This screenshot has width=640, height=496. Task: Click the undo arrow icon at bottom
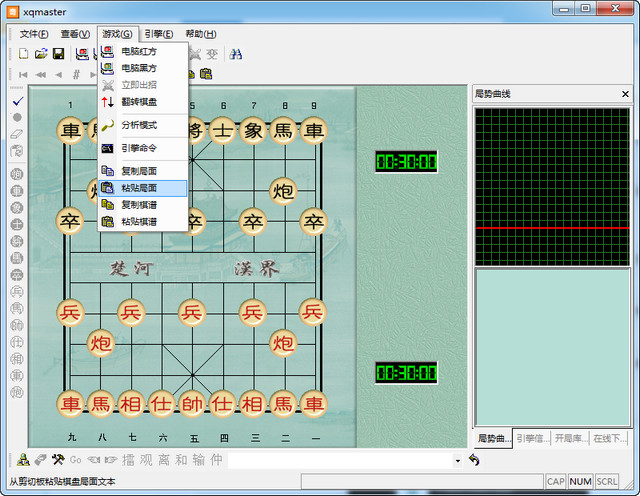pos(474,460)
